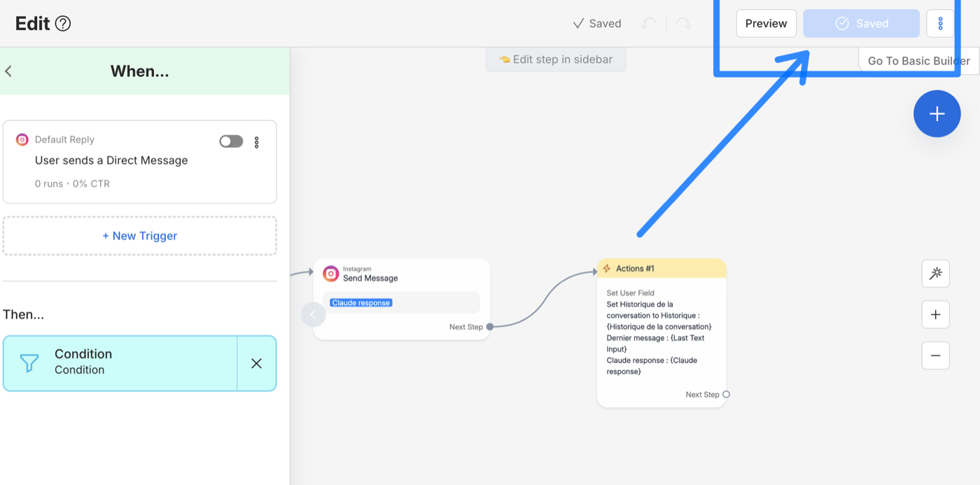Click the Instagram icon on Send Message node
This screenshot has width=980, height=485.
[331, 274]
